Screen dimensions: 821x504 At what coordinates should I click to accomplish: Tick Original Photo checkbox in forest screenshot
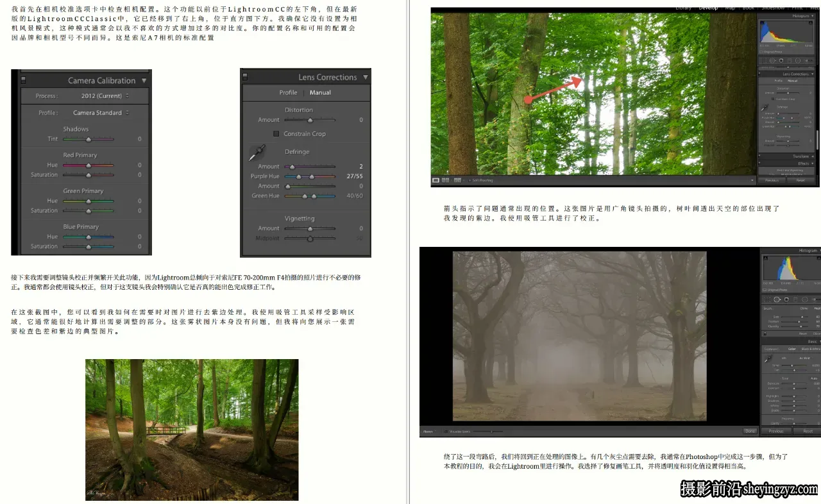[761, 51]
